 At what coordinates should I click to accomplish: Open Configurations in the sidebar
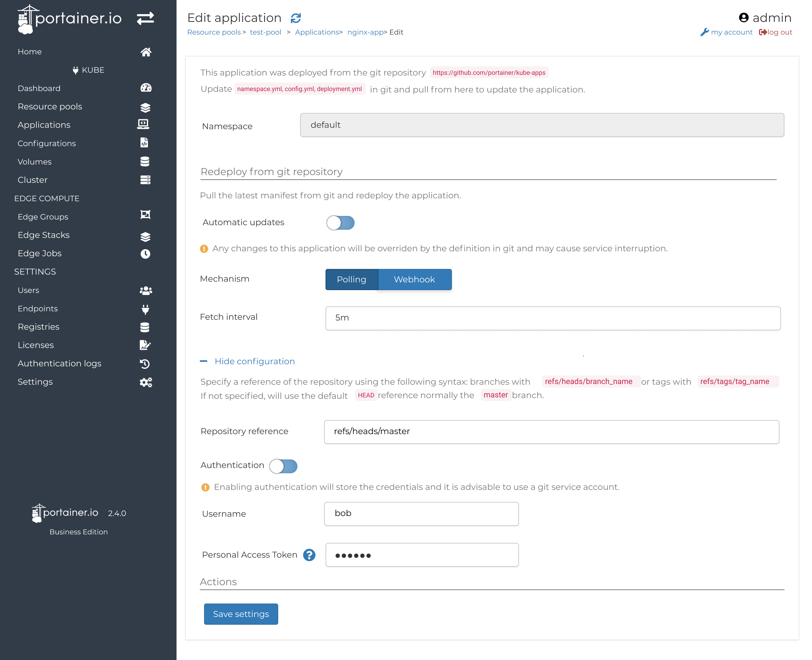pyautogui.click(x=47, y=143)
